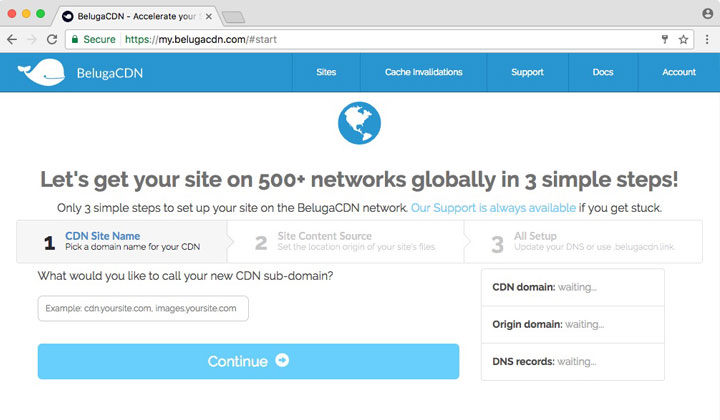
Task: Follow 'Our Support is always available' link
Action: 493,208
